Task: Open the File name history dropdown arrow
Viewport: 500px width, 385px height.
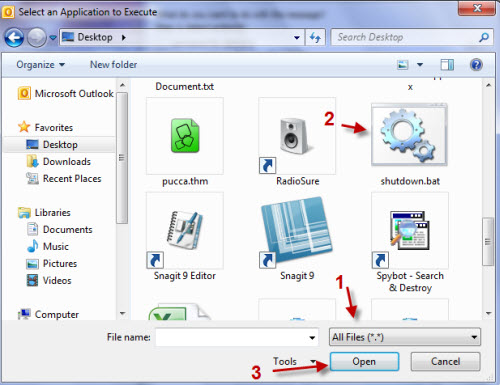Action: [312, 337]
